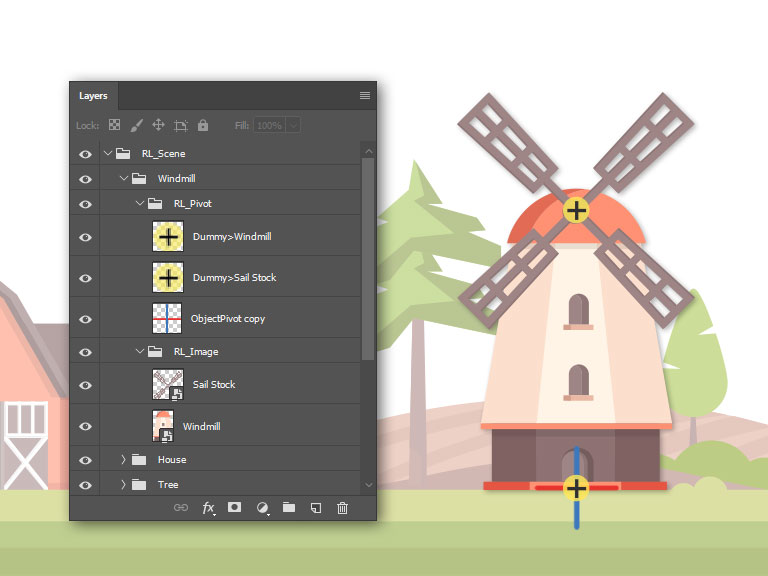This screenshot has height=576, width=768.
Task: Collapse the RL_Scene group
Action: point(108,154)
